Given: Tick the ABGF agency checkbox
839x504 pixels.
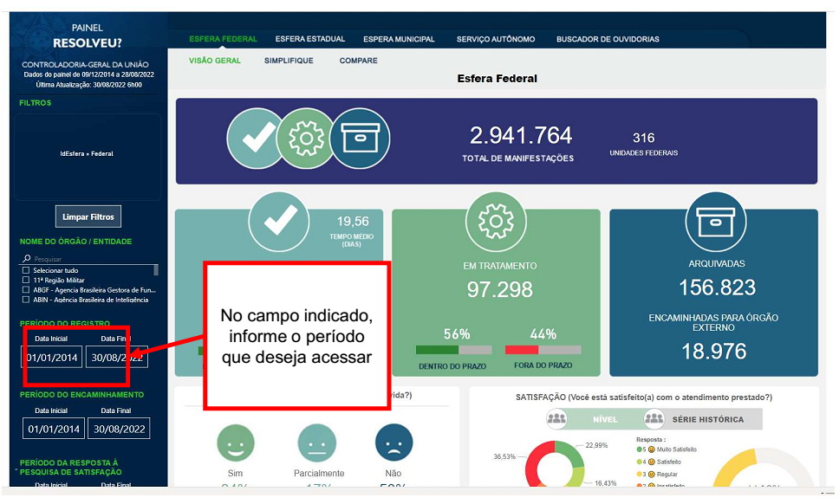Looking at the screenshot, I should 26,290.
